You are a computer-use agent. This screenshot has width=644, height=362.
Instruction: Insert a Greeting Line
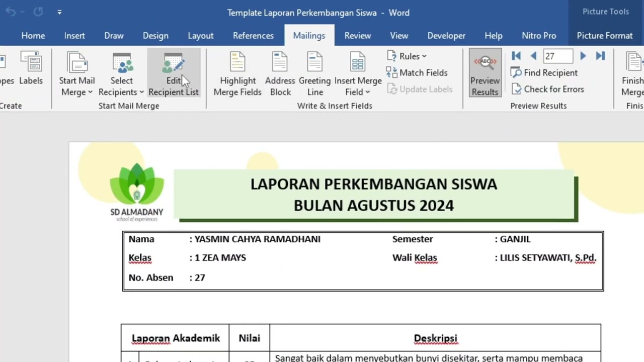(315, 74)
